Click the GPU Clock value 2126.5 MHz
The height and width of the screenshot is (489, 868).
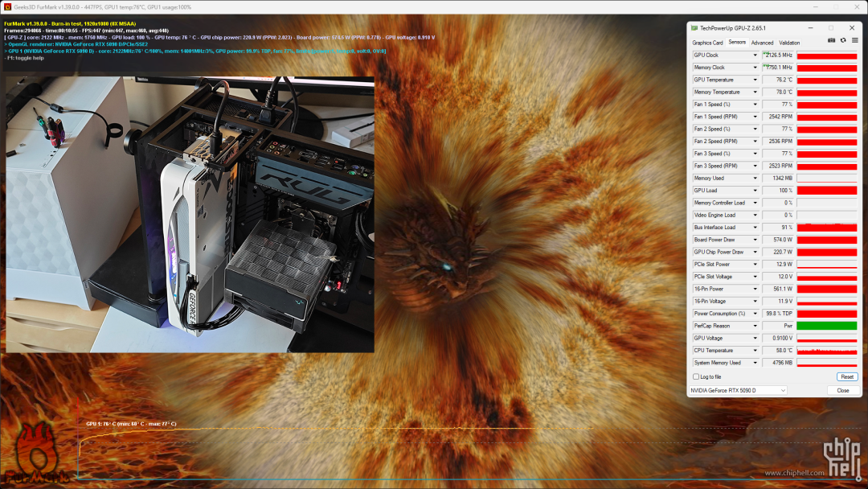click(778, 55)
